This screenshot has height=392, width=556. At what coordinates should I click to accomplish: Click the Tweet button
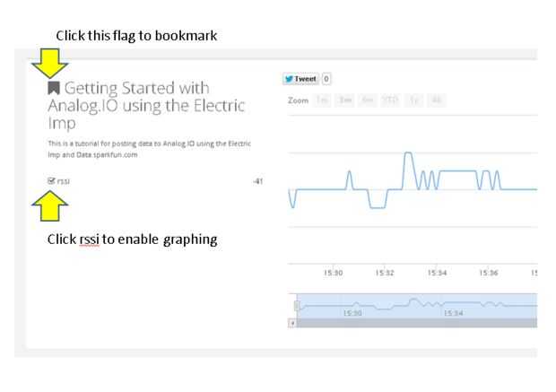click(300, 79)
